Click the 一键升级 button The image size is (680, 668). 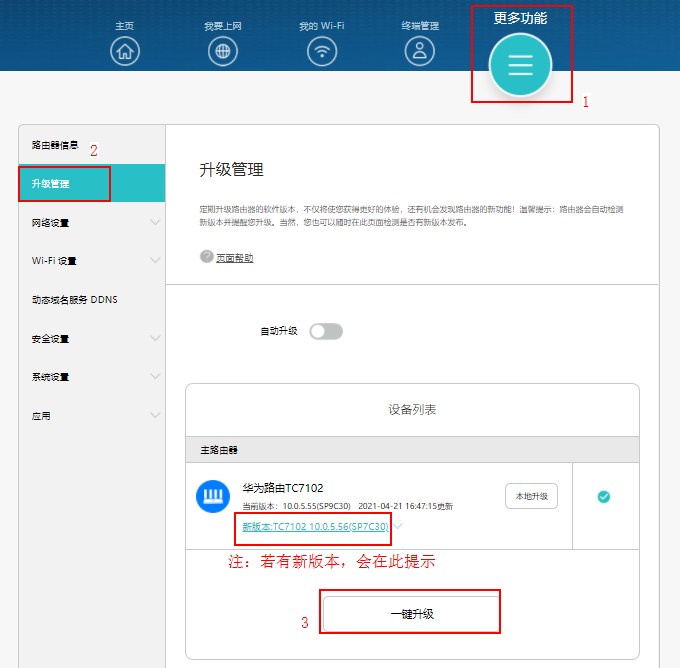pos(411,613)
